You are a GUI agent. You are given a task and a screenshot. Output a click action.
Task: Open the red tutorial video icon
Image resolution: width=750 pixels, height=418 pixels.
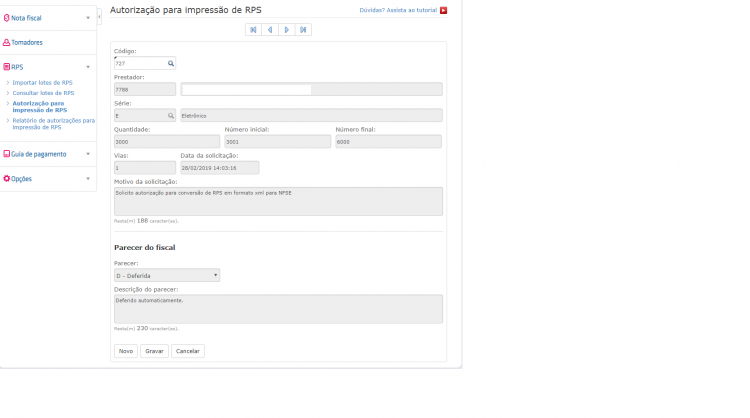[x=443, y=10]
